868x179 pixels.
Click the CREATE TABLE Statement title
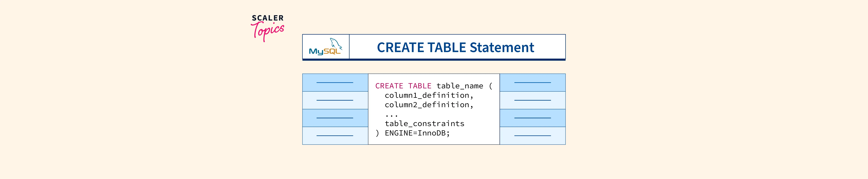pyautogui.click(x=455, y=47)
